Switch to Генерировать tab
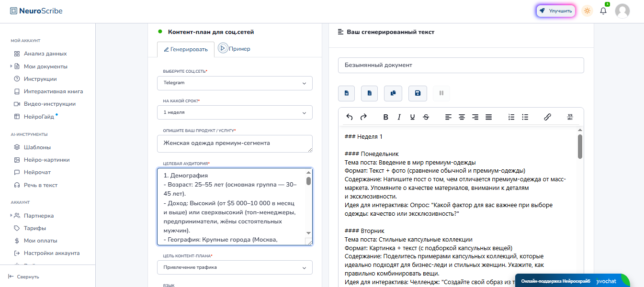 click(186, 49)
